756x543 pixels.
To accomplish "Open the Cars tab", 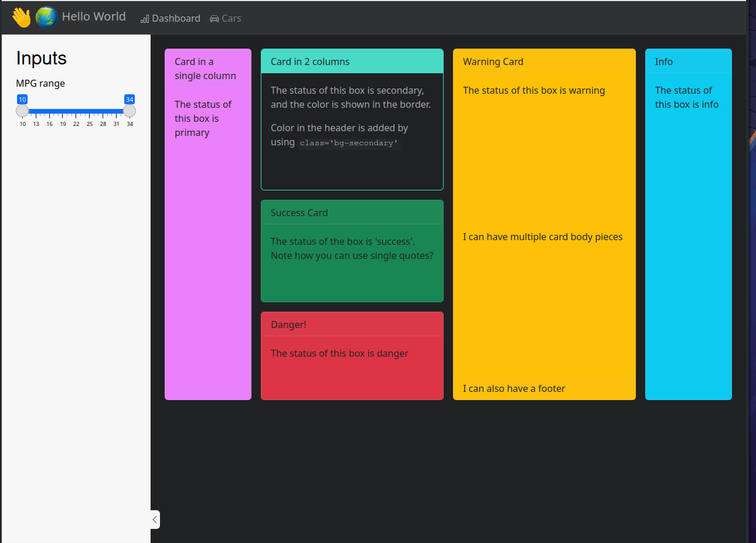I will [x=226, y=18].
